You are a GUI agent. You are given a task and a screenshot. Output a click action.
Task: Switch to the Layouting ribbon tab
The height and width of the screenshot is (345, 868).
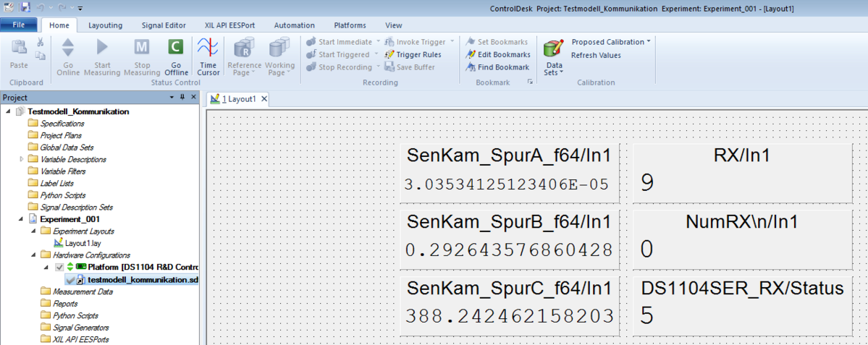(x=105, y=25)
